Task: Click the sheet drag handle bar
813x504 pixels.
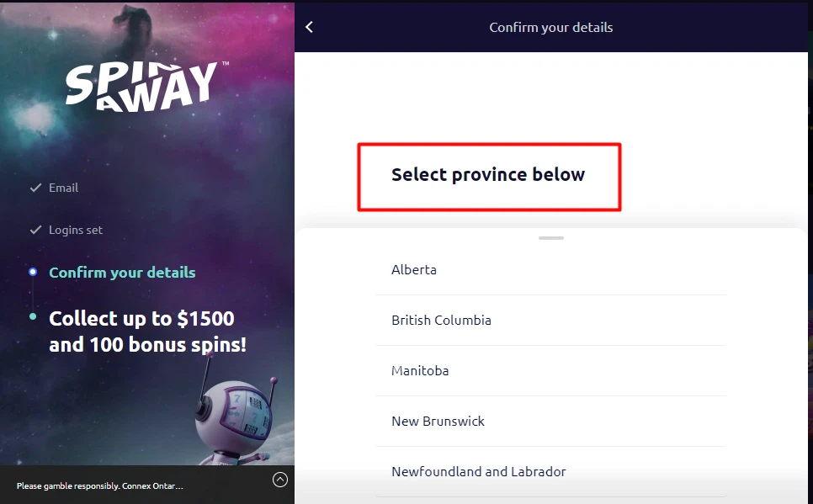Action: (x=550, y=238)
